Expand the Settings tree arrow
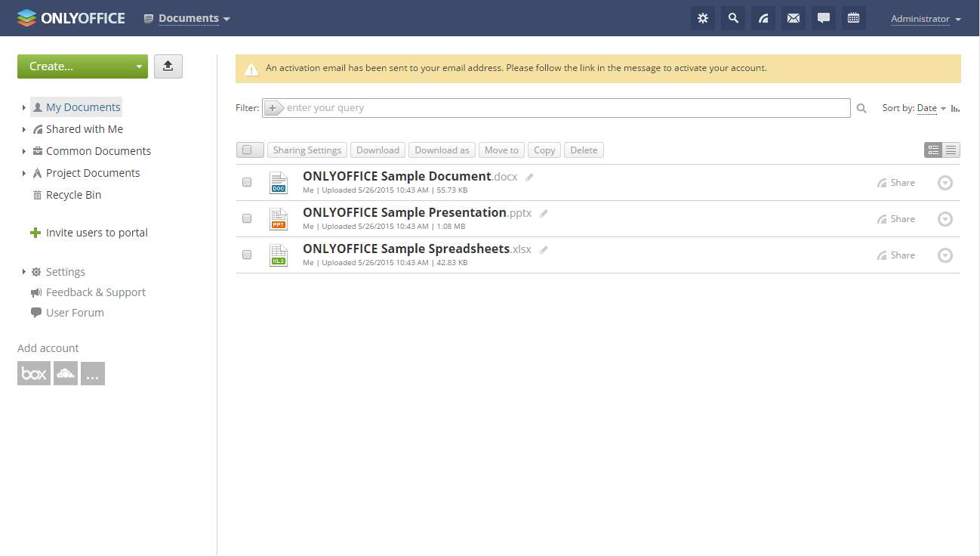Screen dimensions: 980x556 tap(24, 272)
